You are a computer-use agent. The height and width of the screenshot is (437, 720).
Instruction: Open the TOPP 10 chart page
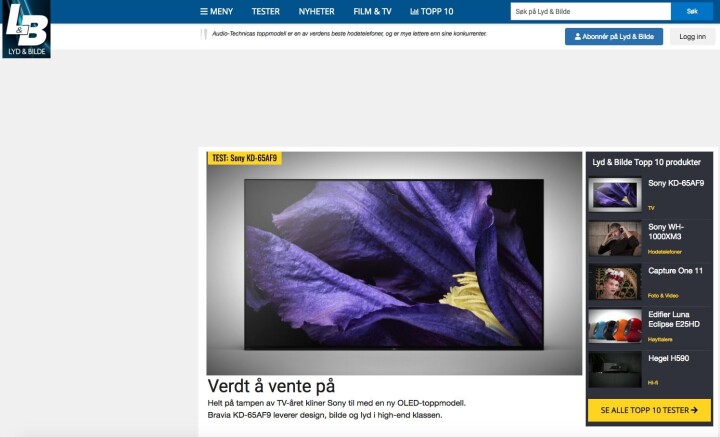[x=432, y=11]
